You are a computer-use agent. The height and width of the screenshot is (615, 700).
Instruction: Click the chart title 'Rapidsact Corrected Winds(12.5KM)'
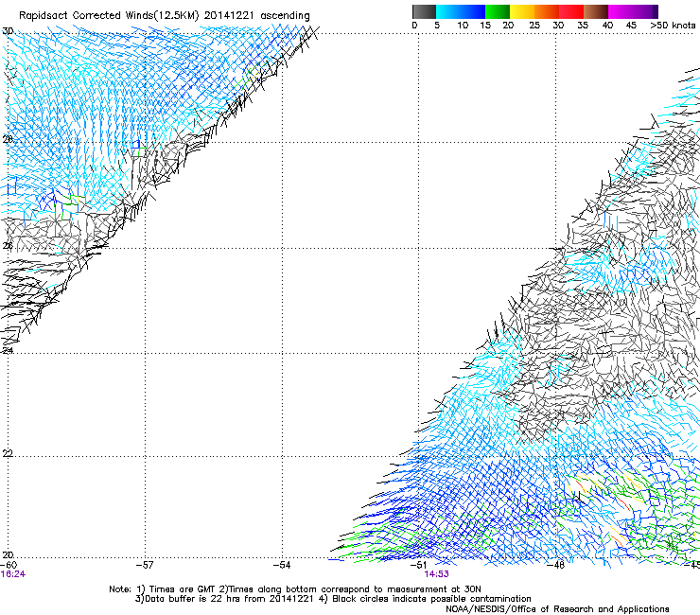coord(109,15)
